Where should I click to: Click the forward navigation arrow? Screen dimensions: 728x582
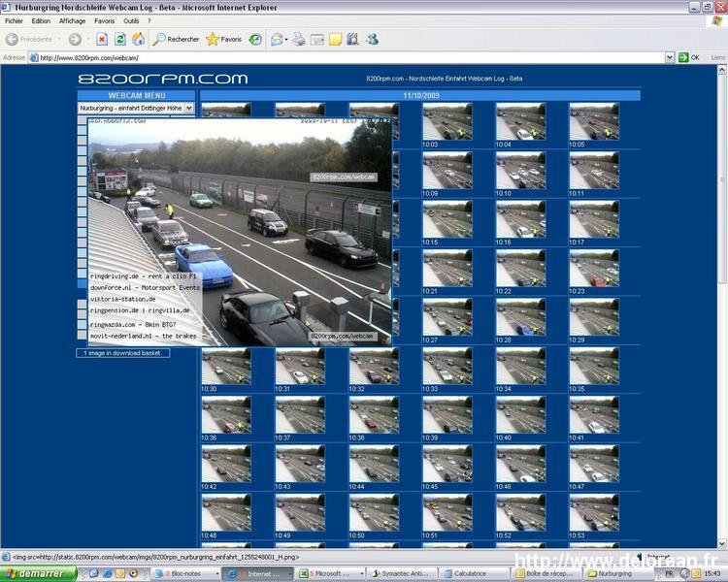pyautogui.click(x=75, y=40)
